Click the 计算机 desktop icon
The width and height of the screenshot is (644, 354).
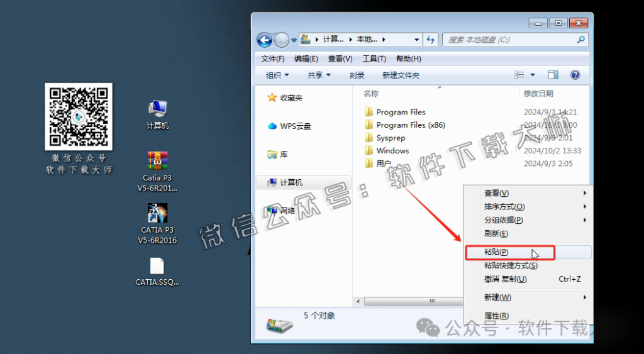click(x=158, y=114)
